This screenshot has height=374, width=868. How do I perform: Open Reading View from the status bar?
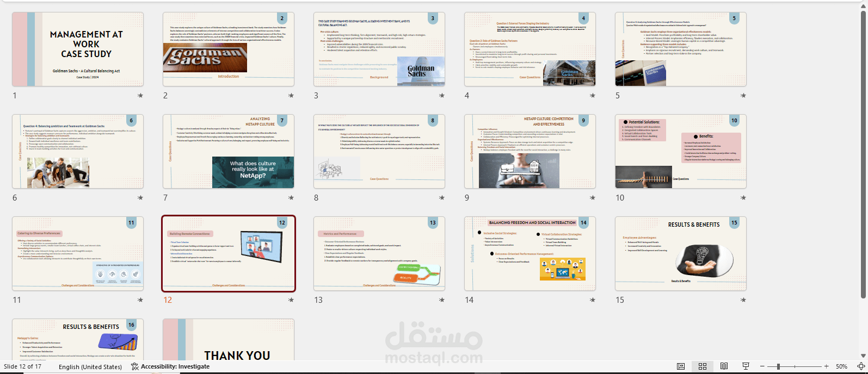[724, 366]
